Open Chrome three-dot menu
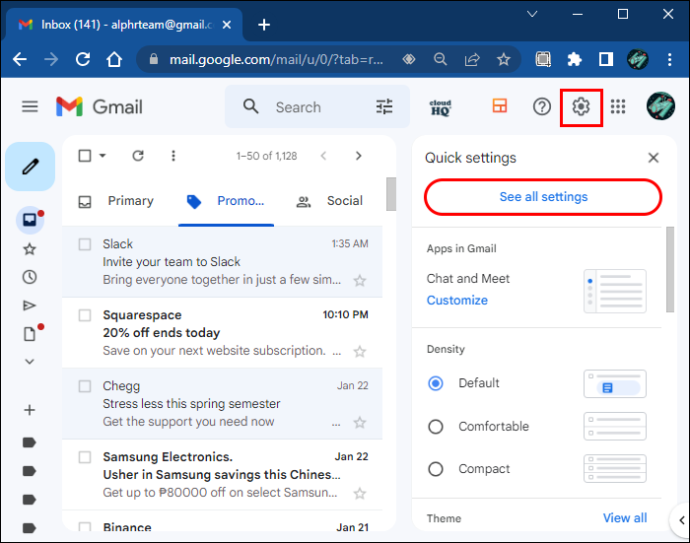The image size is (690, 543). 669,59
